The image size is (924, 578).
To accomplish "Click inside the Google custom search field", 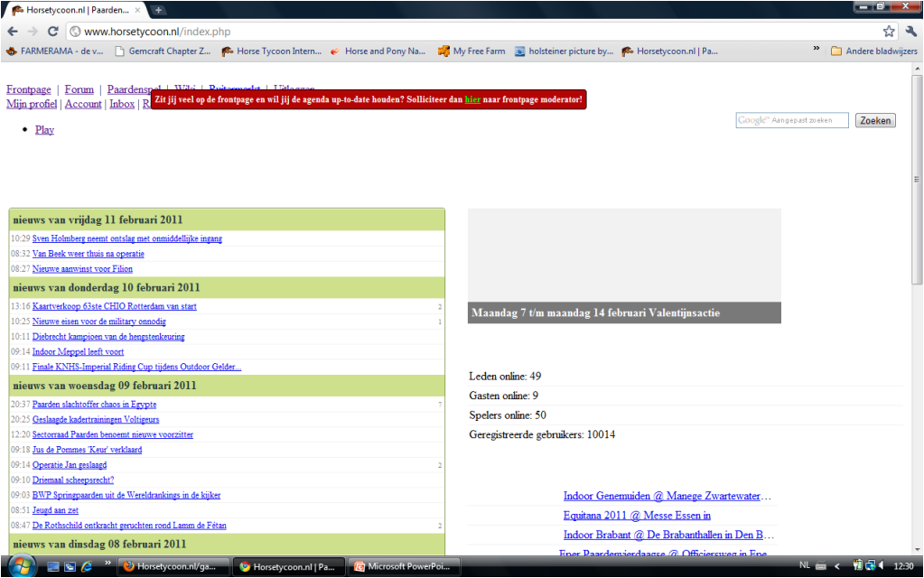I will [x=792, y=120].
